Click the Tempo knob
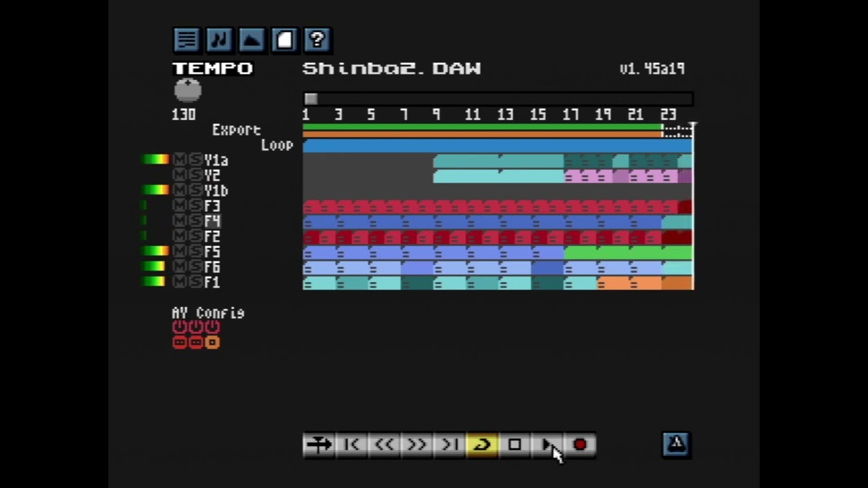868x488 pixels. click(187, 90)
